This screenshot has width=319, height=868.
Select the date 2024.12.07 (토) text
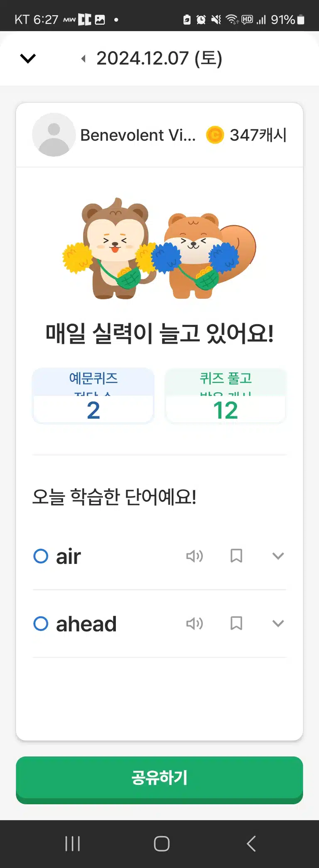159,58
